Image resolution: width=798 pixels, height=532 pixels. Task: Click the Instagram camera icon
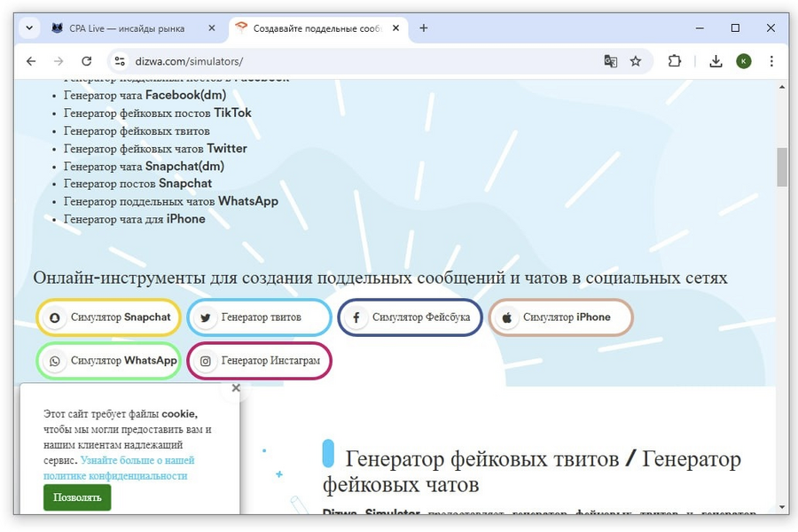click(x=205, y=361)
